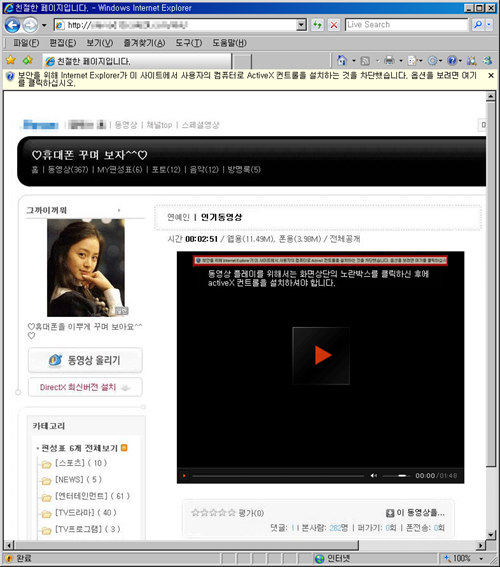Click the ActiveX information bar message

(x=247, y=79)
